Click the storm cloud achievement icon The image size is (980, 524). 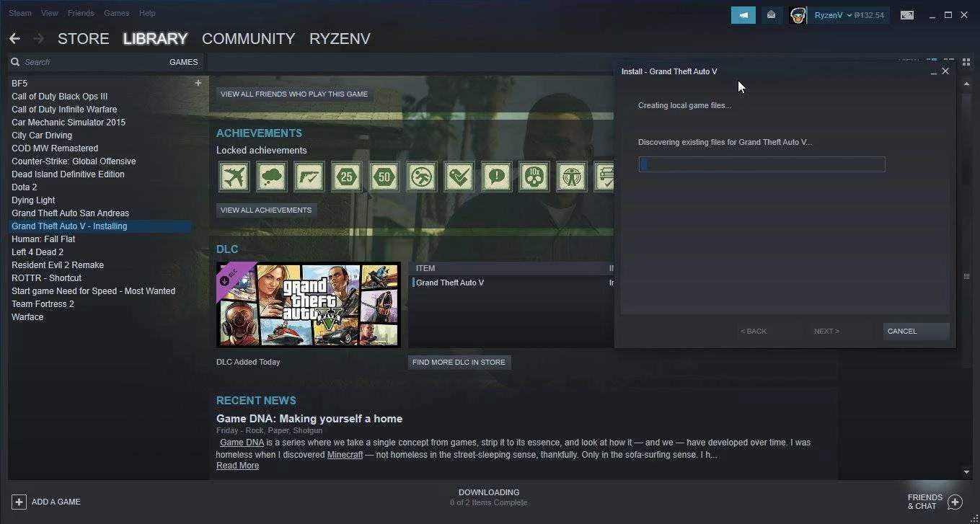click(271, 177)
